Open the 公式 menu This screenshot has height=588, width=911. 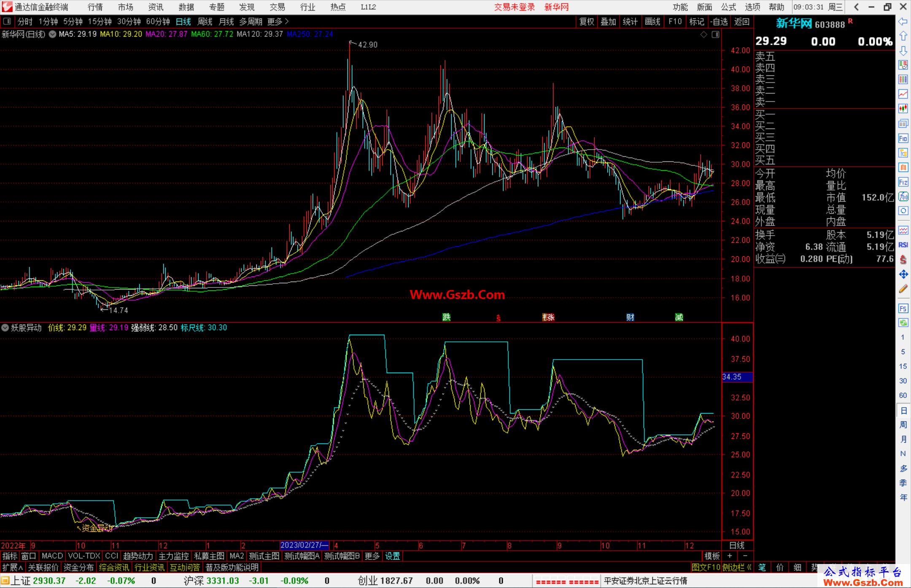point(728,7)
